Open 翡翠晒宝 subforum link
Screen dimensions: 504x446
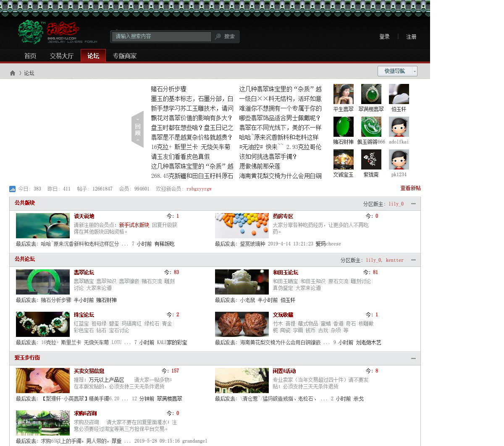[x=84, y=281]
